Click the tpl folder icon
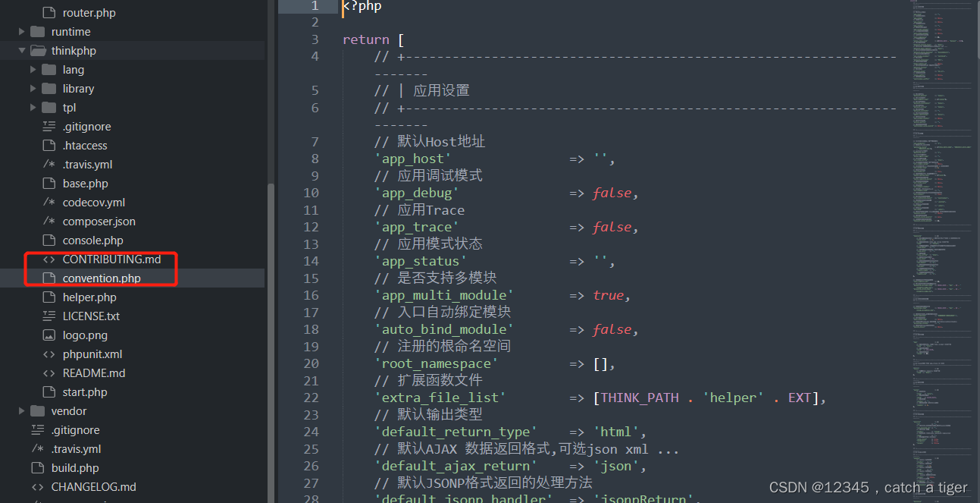This screenshot has width=980, height=503. [49, 108]
